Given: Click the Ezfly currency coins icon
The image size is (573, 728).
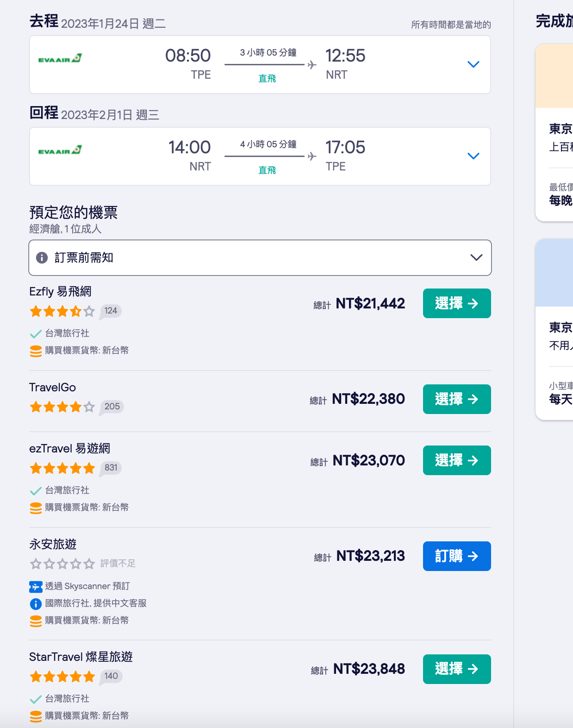Looking at the screenshot, I should click(36, 351).
